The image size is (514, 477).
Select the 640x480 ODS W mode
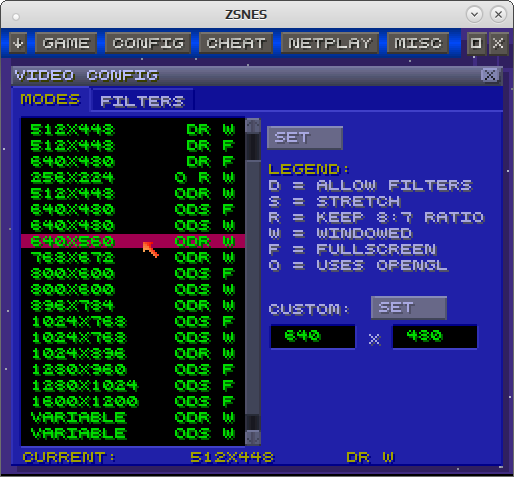point(133,225)
